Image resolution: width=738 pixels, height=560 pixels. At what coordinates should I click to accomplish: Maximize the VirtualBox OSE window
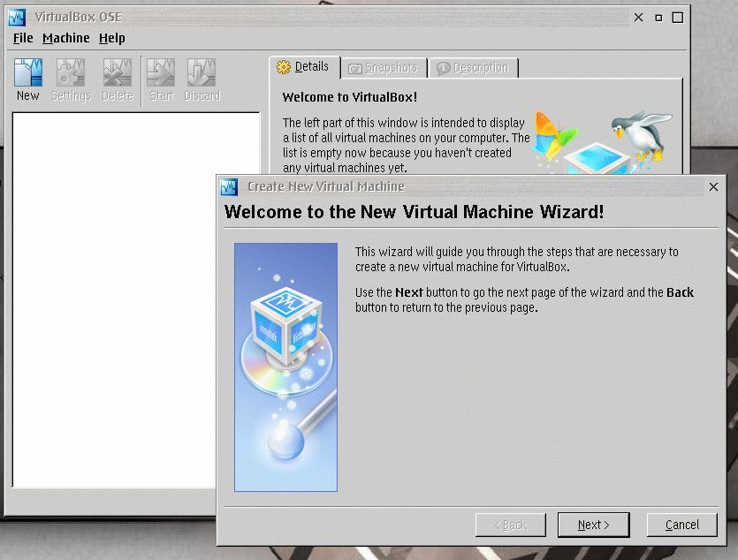click(678, 18)
